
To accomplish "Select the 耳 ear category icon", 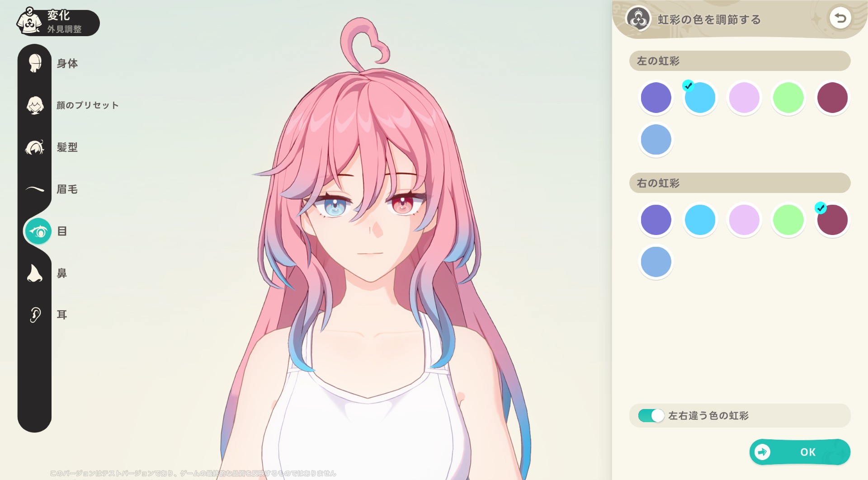I will [x=35, y=315].
